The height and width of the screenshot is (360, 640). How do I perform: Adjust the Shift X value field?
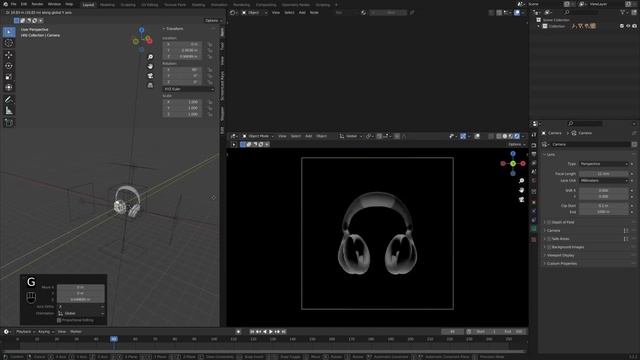click(604, 190)
